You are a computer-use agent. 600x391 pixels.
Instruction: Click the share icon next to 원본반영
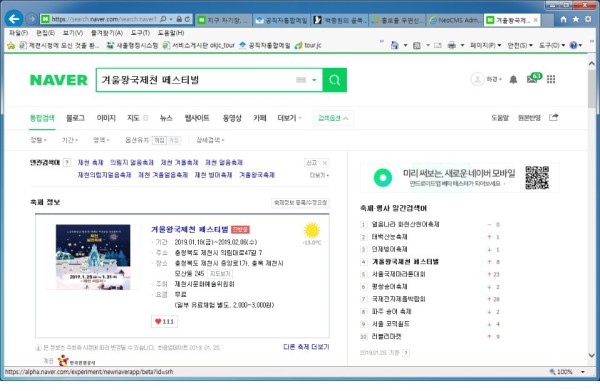click(x=553, y=117)
